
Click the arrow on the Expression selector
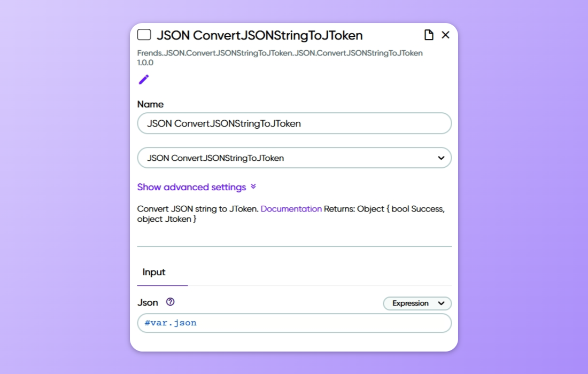[x=441, y=303]
